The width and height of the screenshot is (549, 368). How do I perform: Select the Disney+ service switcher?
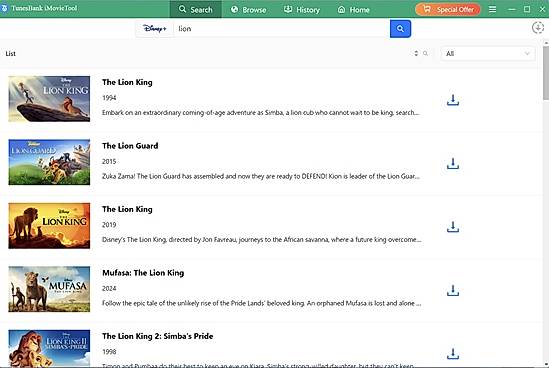pos(155,29)
